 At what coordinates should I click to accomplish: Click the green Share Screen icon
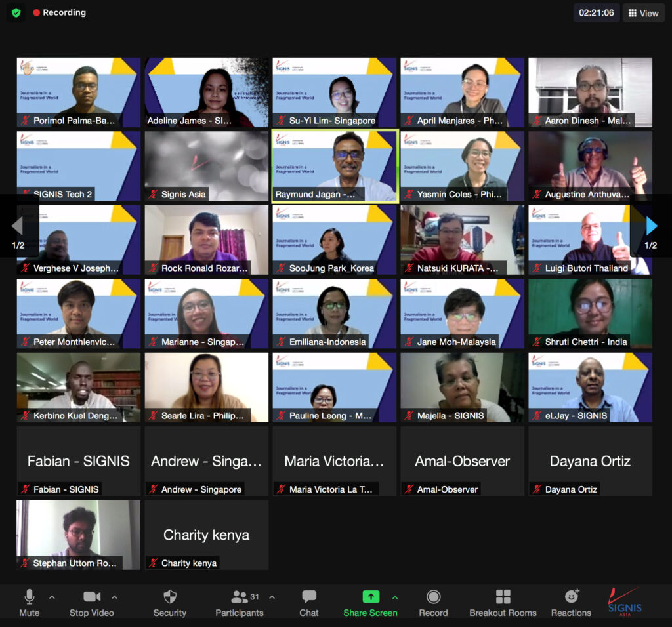[x=371, y=597]
